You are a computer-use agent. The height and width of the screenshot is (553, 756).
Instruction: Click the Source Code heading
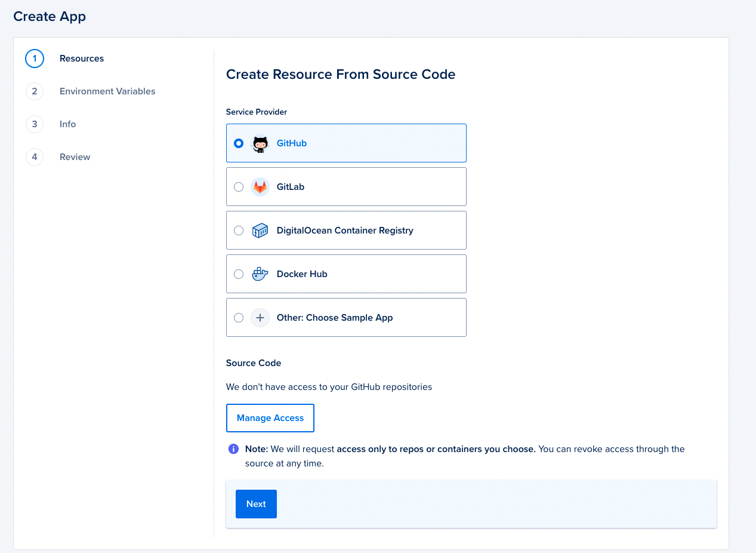pos(254,363)
